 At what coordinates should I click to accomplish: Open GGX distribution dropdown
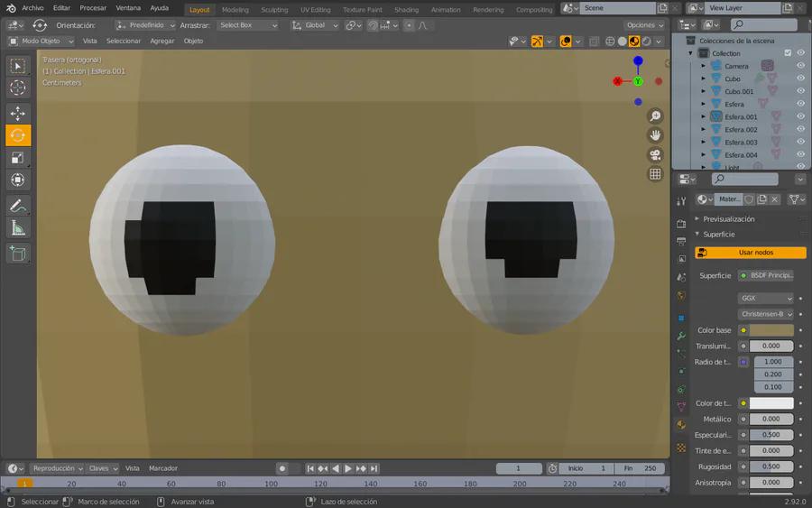[x=765, y=299]
